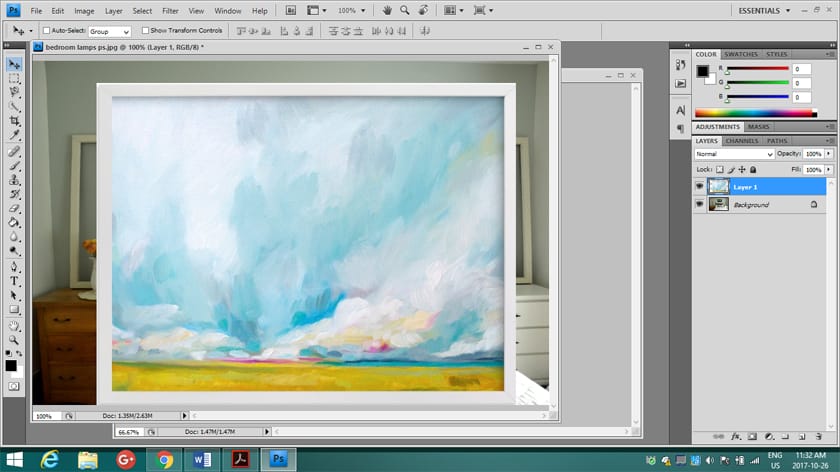Screen dimensions: 840x472
Task: Switch to the Paths tab
Action: point(777,141)
